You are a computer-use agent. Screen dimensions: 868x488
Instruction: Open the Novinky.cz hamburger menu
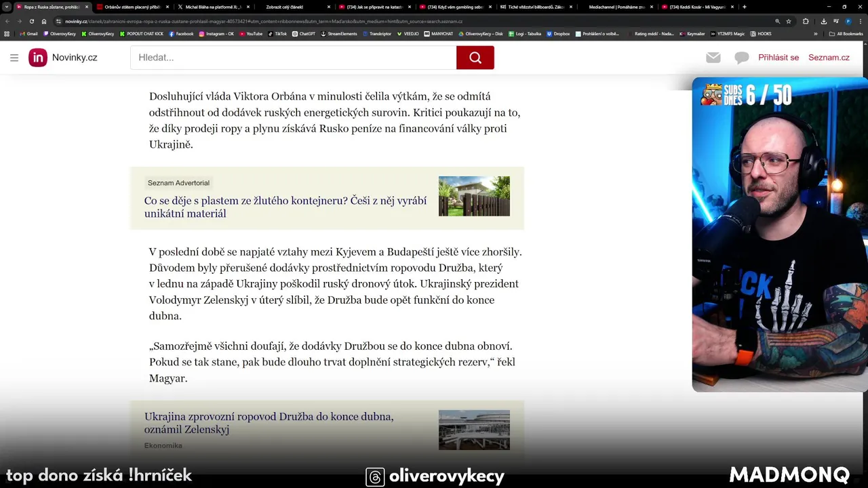pyautogui.click(x=14, y=58)
